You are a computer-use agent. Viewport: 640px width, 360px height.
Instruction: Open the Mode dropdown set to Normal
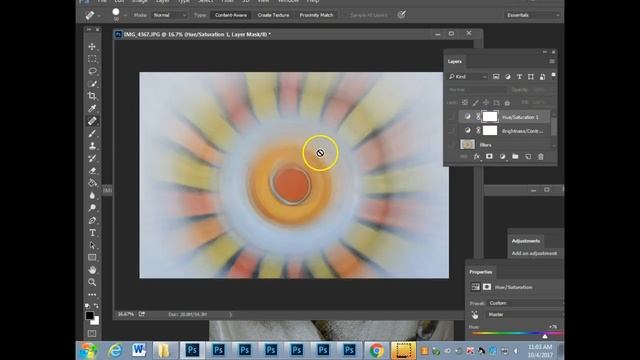coord(169,15)
